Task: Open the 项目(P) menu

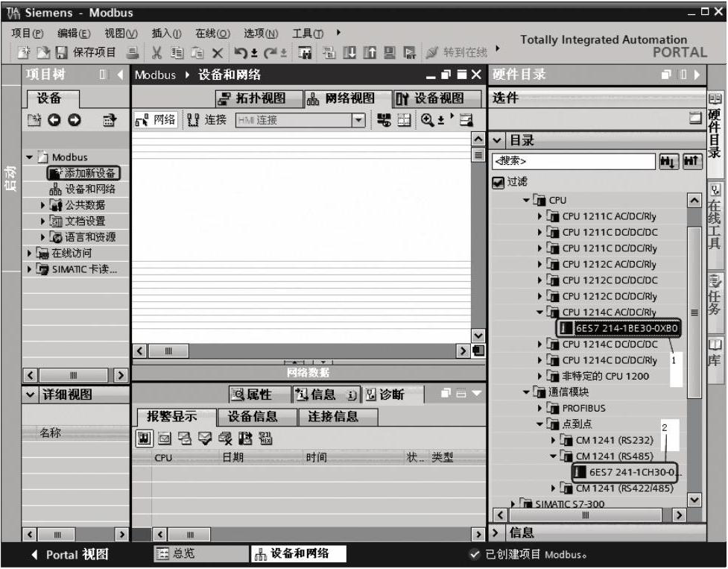Action: [x=28, y=34]
